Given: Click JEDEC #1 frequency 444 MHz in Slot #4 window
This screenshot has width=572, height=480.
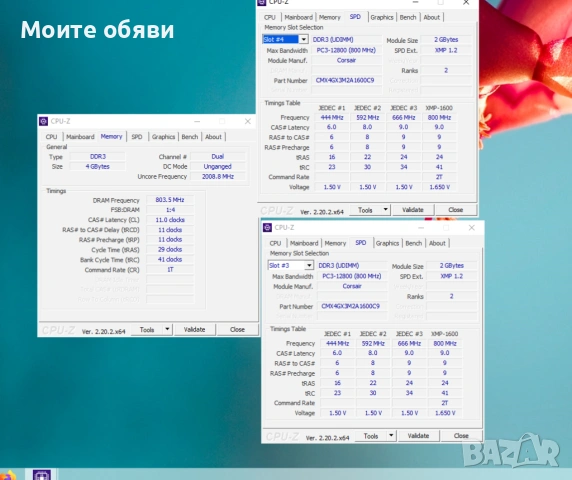Looking at the screenshot, I should [x=332, y=117].
